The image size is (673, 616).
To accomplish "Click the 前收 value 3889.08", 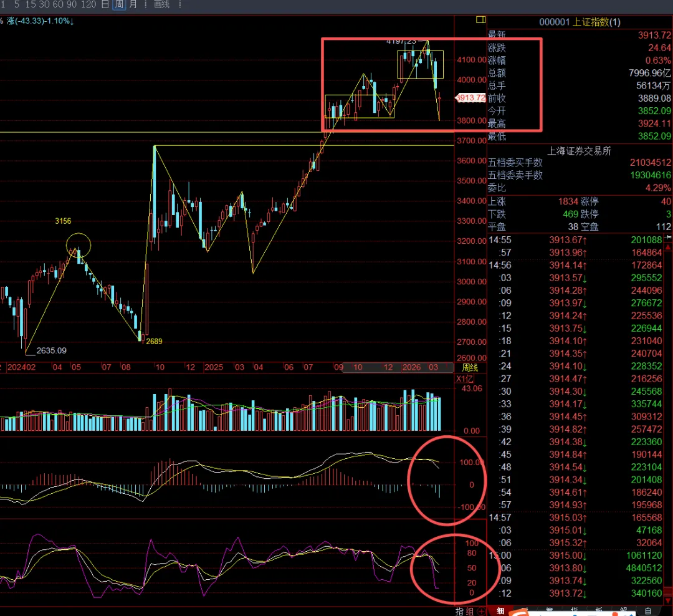I will [654, 99].
